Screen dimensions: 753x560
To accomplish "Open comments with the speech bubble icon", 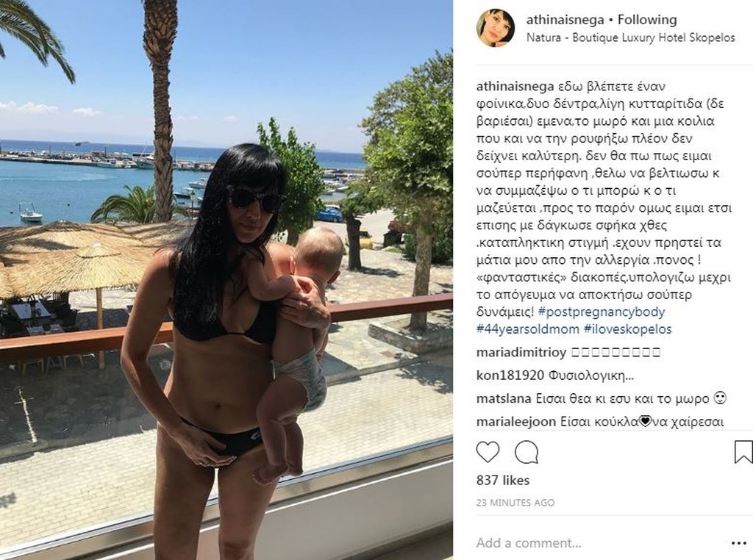I will click(527, 452).
